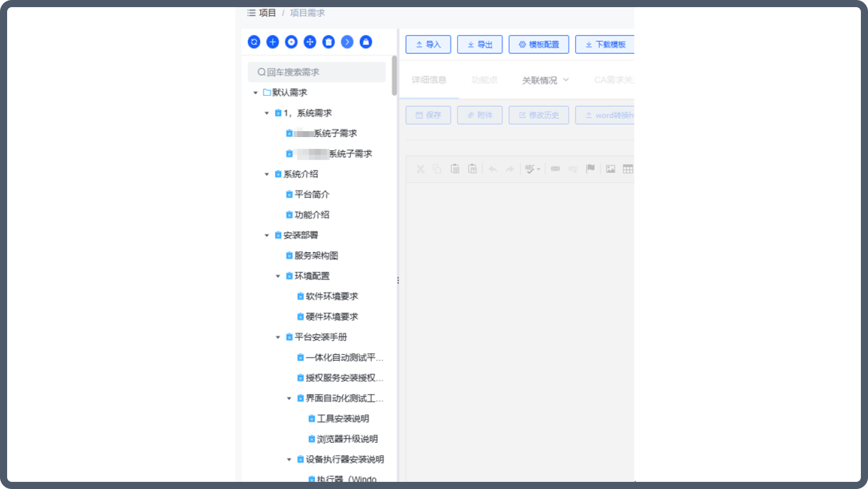Image resolution: width=868 pixels, height=489 pixels.
Task: Focus the 回车搜索需求 search field
Action: click(317, 72)
